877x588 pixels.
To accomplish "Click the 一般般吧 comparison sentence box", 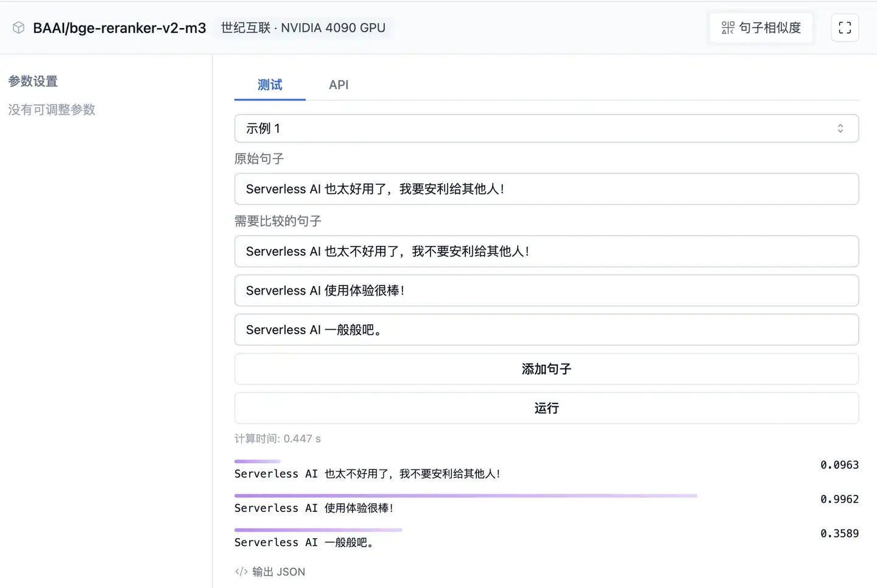I will point(546,329).
